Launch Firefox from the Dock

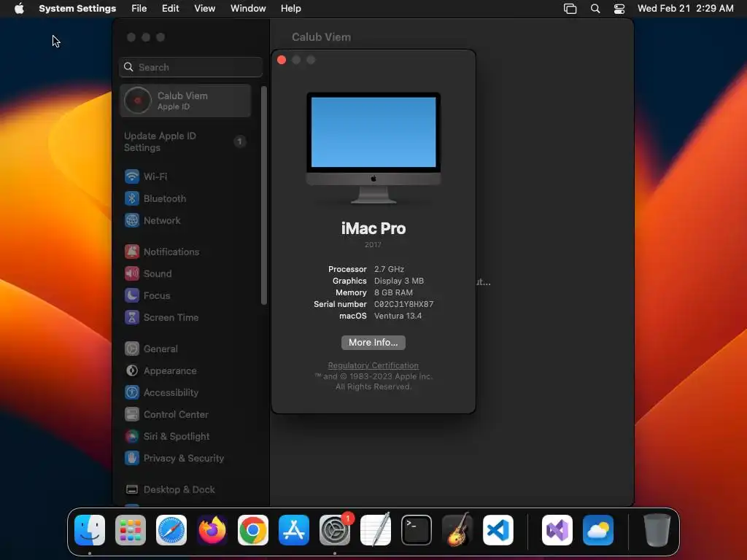pyautogui.click(x=212, y=530)
